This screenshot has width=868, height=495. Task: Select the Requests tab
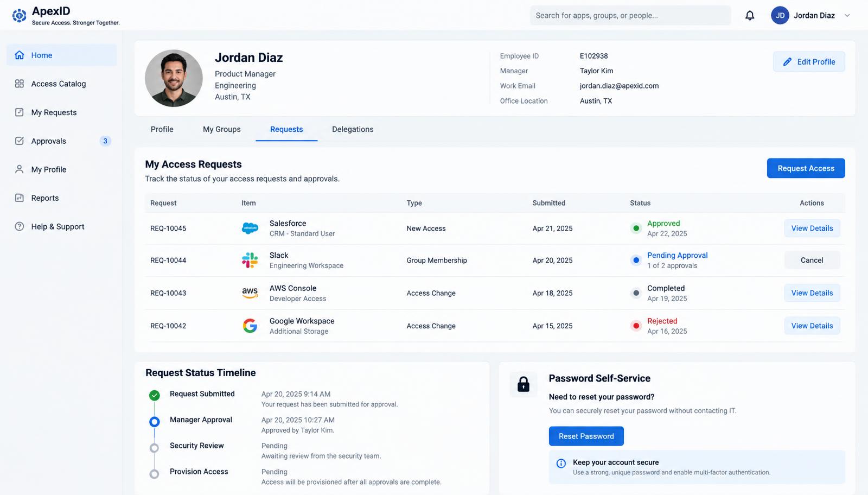tap(286, 129)
